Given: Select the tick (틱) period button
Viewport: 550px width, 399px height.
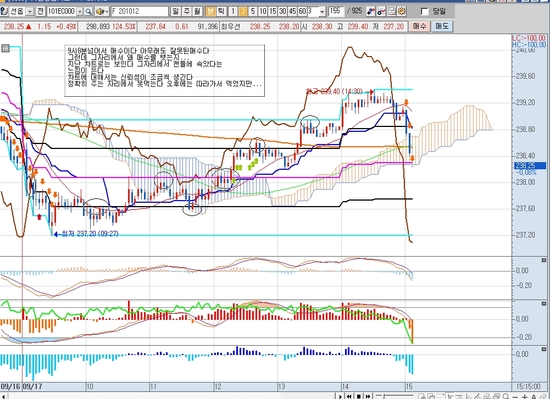Looking at the screenshot, I should (221, 12).
